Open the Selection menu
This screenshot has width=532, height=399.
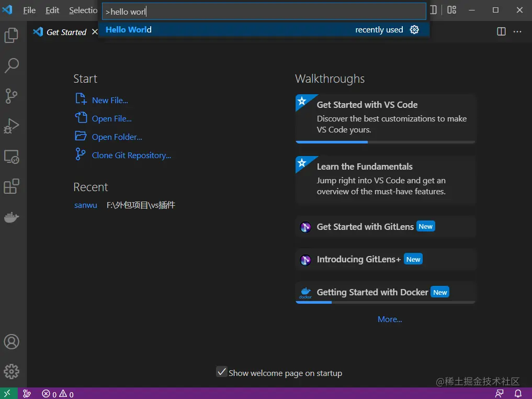pyautogui.click(x=83, y=10)
